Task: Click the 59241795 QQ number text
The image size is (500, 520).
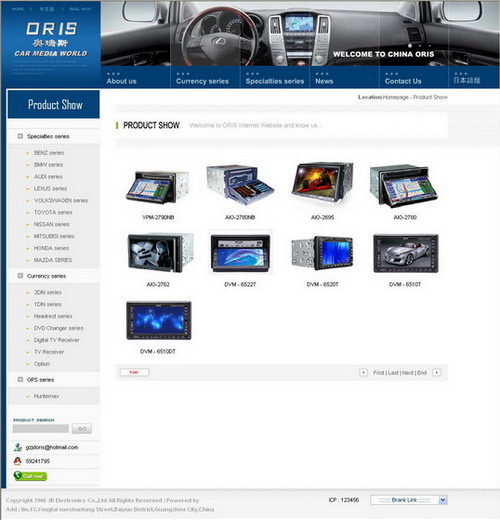Action: [x=38, y=461]
